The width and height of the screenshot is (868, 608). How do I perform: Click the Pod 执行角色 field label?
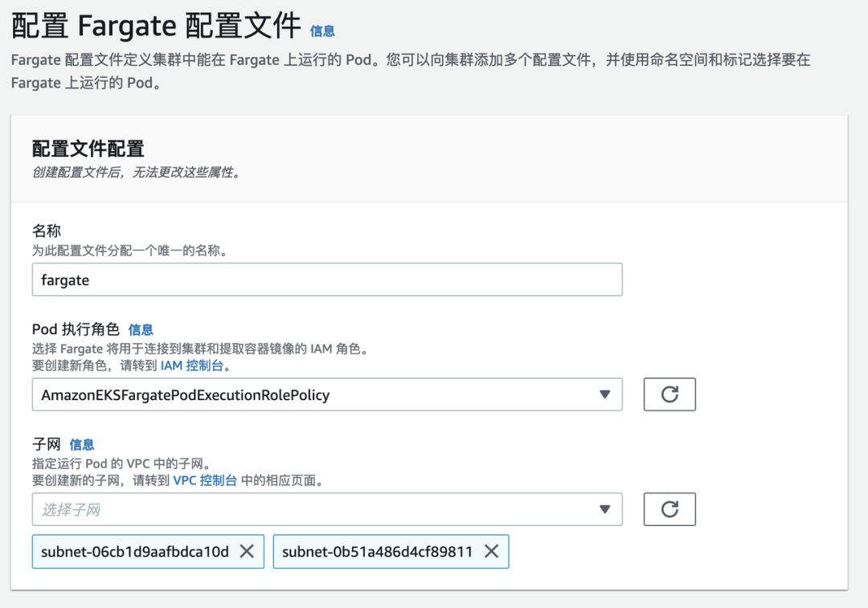click(x=76, y=329)
